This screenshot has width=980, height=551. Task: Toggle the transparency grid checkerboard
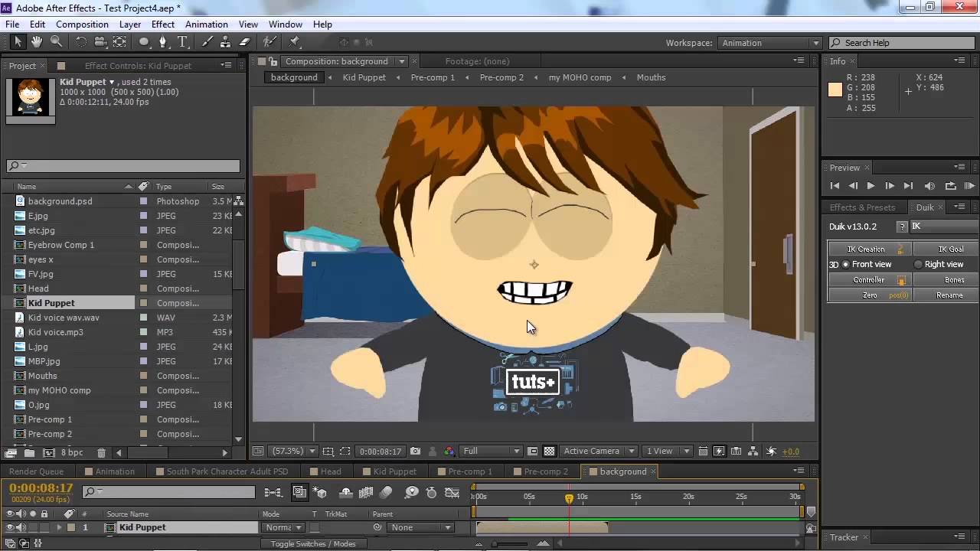click(x=549, y=452)
